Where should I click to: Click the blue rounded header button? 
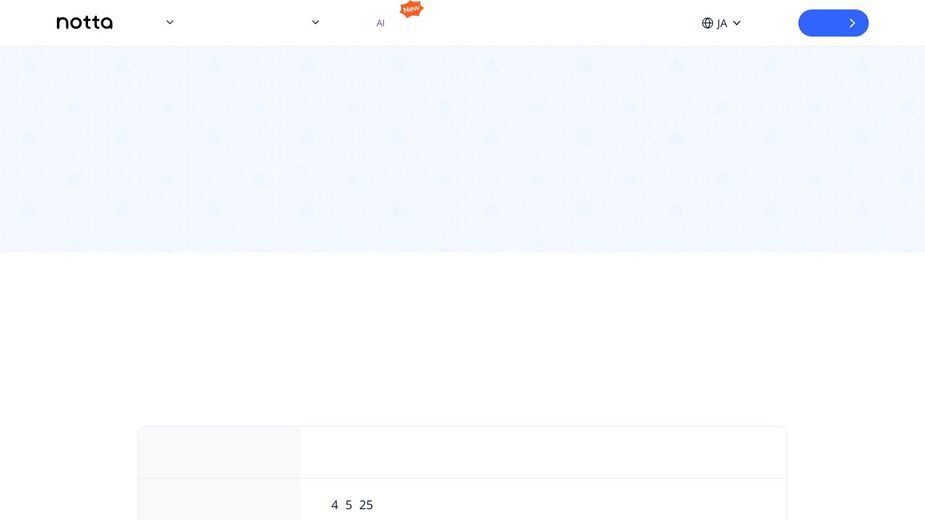pyautogui.click(x=833, y=23)
